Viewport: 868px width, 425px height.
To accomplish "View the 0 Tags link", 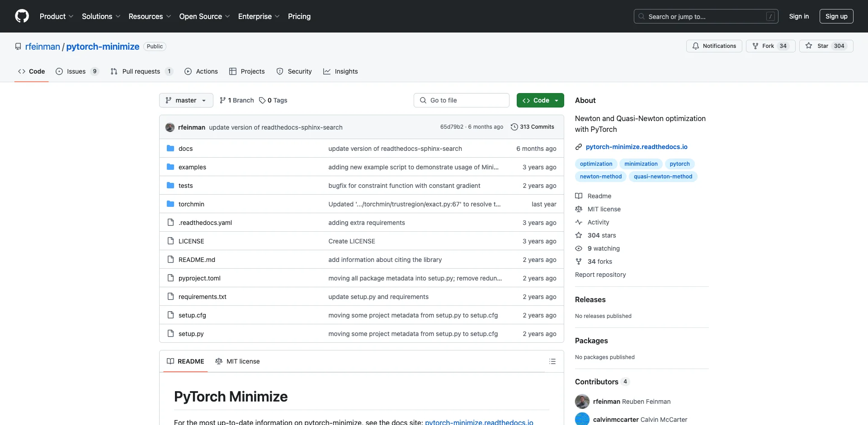I will 273,100.
